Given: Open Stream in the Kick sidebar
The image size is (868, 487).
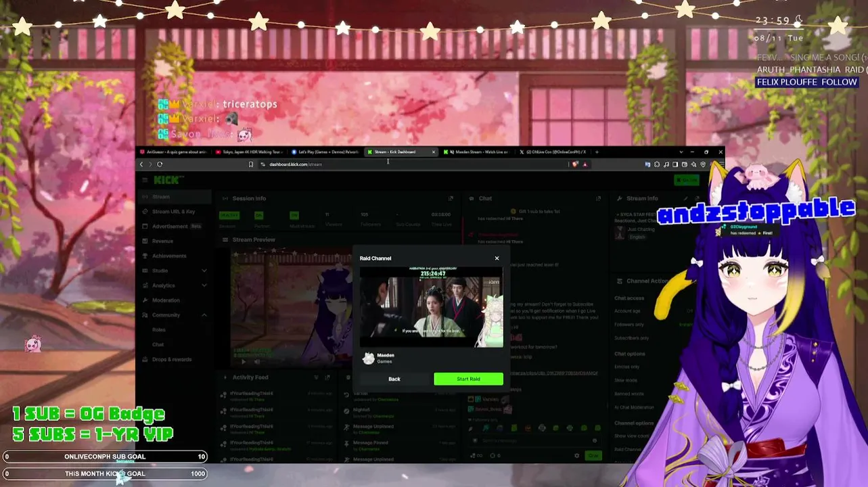Looking at the screenshot, I should (175, 197).
